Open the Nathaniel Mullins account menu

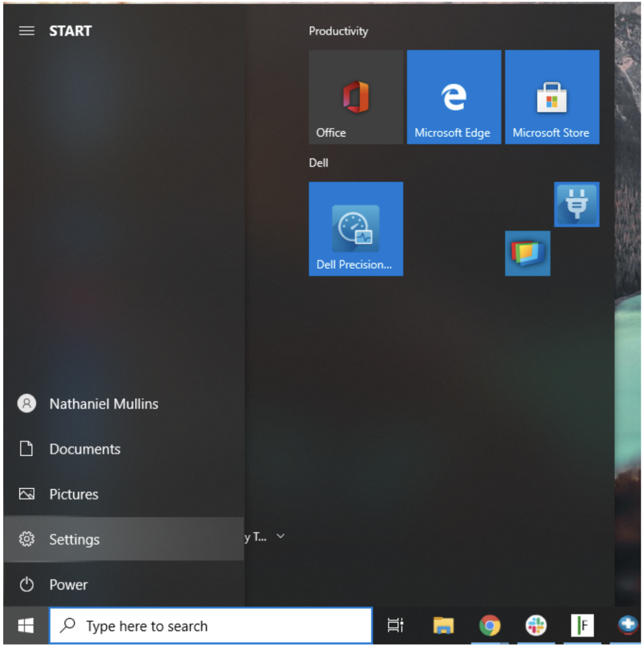pyautogui.click(x=103, y=404)
